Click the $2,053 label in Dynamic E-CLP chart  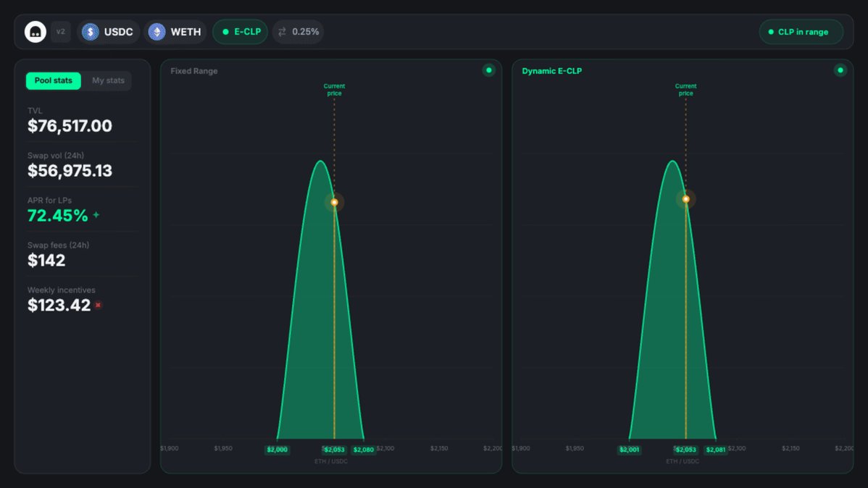point(686,450)
